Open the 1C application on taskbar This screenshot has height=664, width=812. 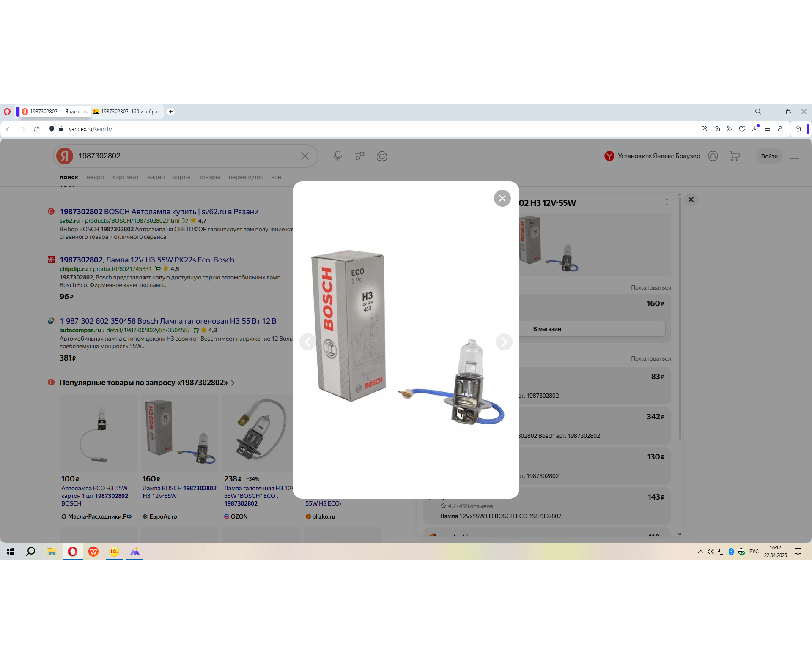coord(114,552)
